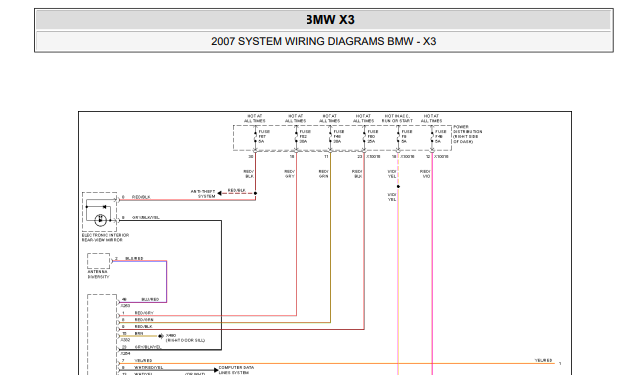Screen dimensions: 634x375
Task: Select the second fuse with red/gray wire
Action: 296,137
